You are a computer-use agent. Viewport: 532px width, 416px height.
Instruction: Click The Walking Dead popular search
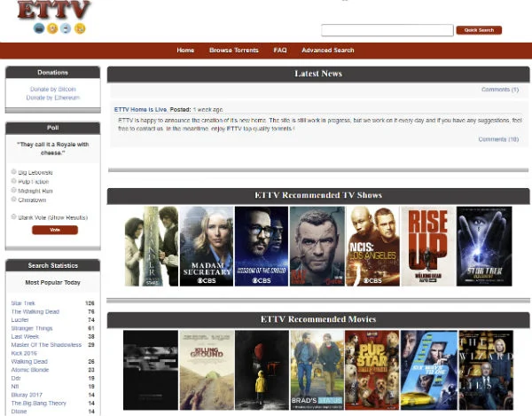click(x=35, y=311)
